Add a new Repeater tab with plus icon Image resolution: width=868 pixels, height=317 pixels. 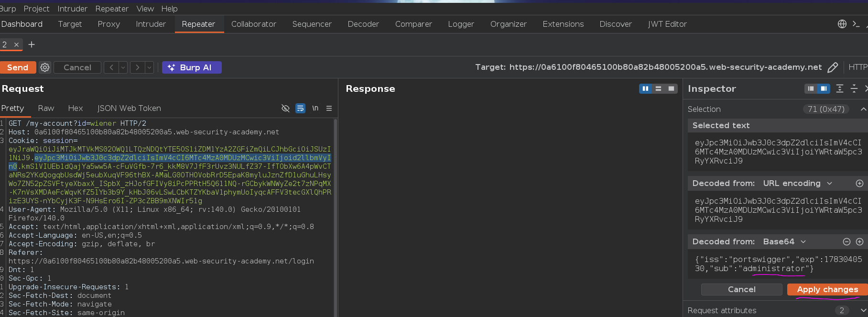(32, 44)
